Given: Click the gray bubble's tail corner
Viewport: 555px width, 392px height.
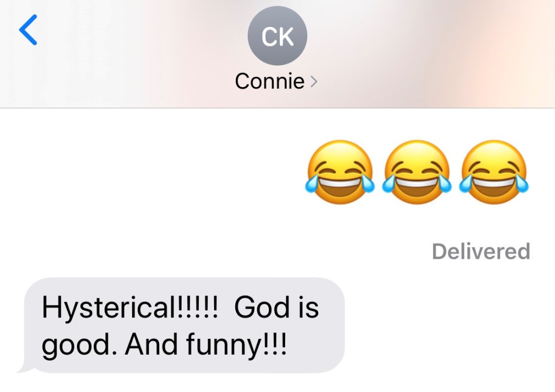Looking at the screenshot, I should click(x=24, y=368).
